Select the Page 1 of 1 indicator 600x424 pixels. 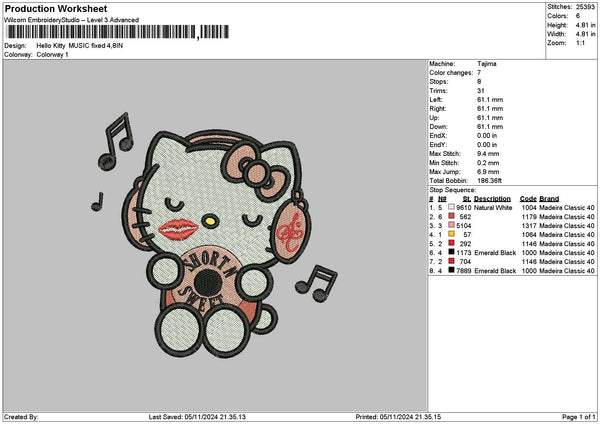[579, 417]
